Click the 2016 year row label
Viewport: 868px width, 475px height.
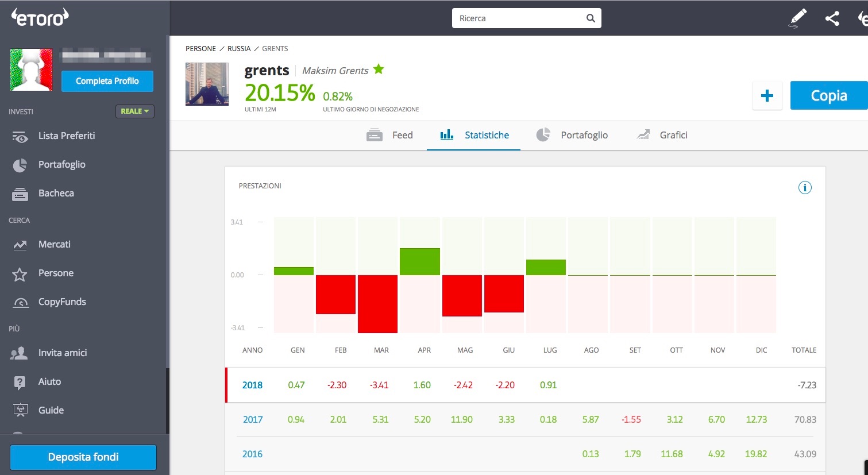[x=252, y=454]
